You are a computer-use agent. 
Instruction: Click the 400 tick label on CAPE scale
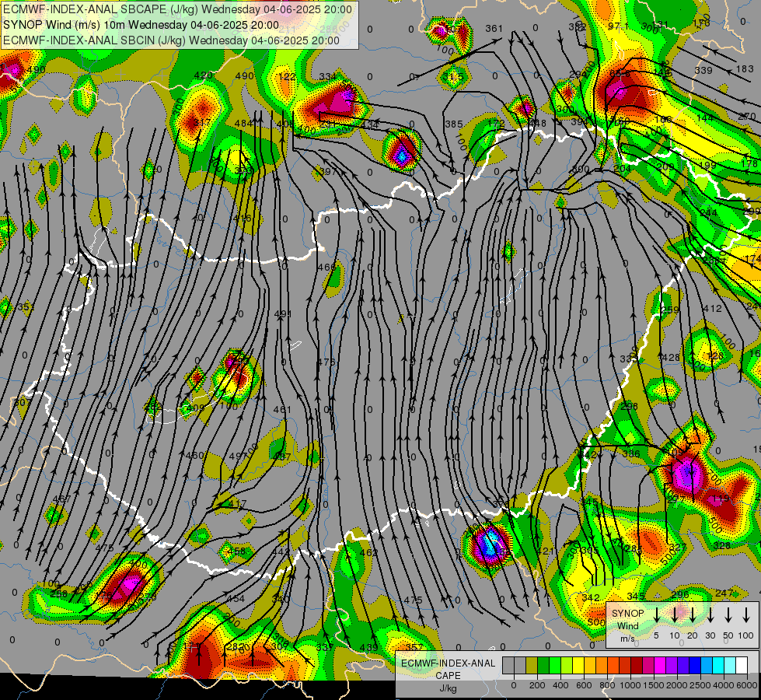click(x=560, y=685)
